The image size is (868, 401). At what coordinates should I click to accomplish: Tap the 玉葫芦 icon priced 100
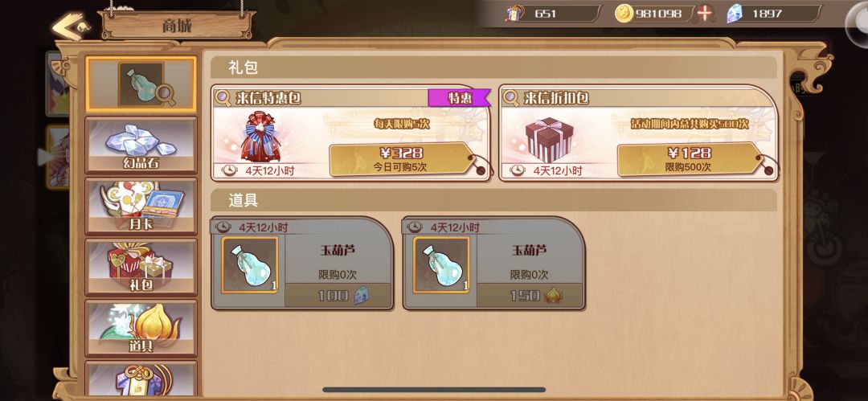(250, 264)
